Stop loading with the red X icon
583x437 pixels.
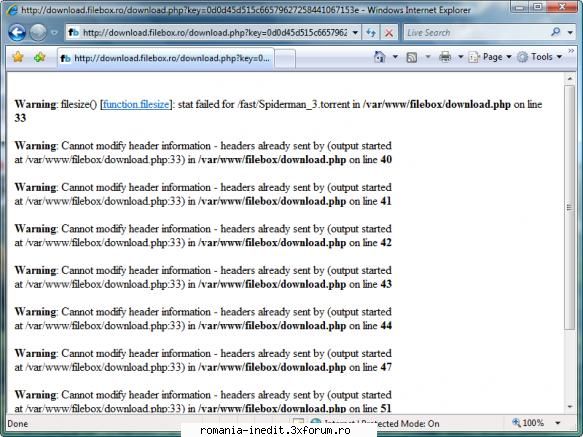tap(389, 33)
